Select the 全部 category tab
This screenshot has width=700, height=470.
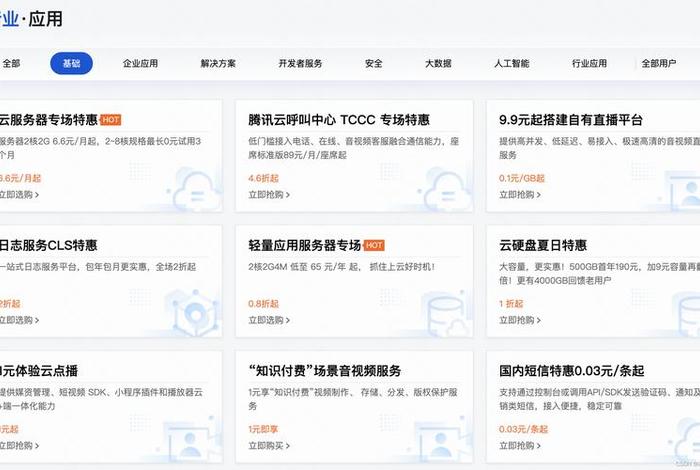click(x=11, y=63)
